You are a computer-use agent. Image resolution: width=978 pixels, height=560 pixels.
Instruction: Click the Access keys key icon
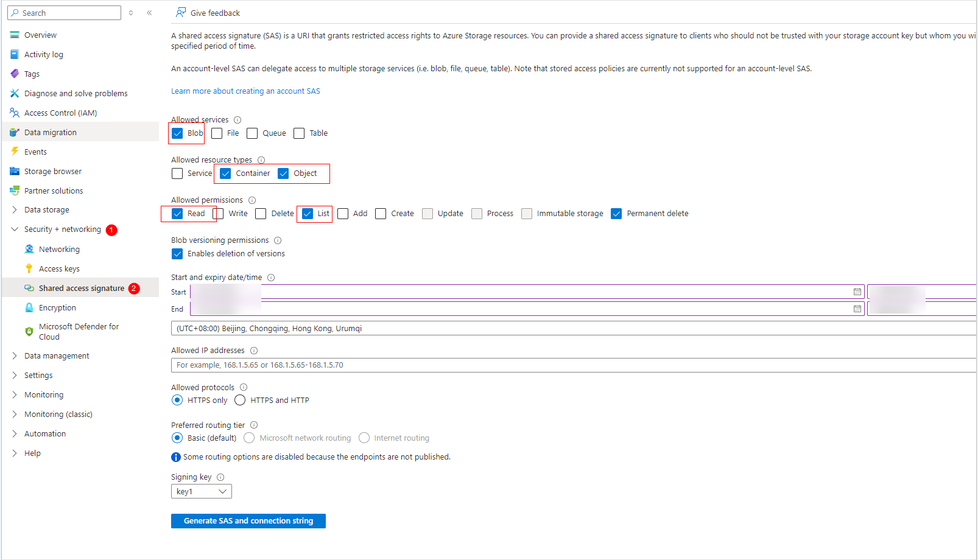pyautogui.click(x=29, y=268)
